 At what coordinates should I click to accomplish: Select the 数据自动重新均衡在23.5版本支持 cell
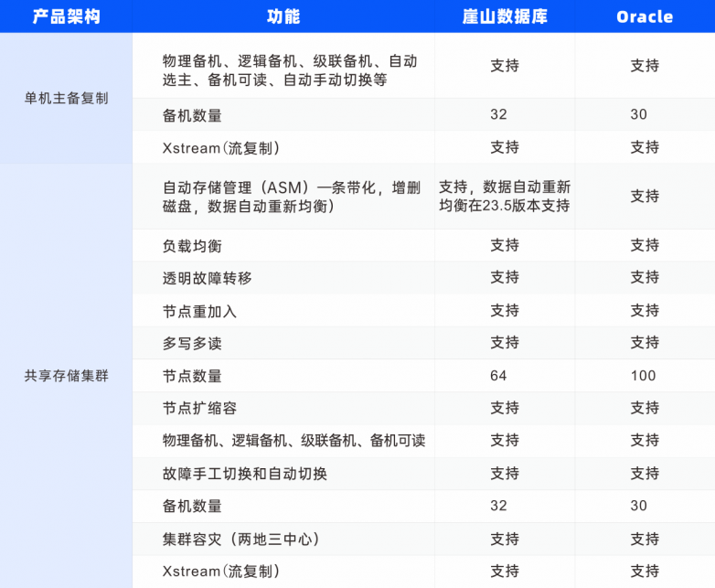point(505,197)
